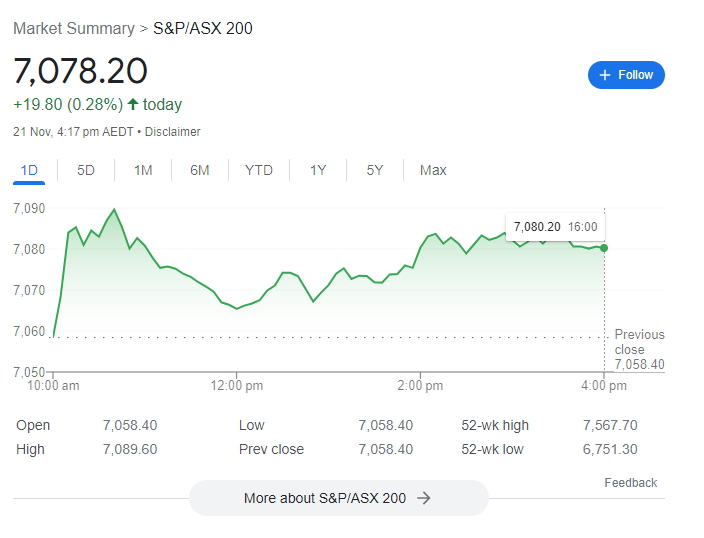Open the 6M chart range
704x538 pixels.
[200, 171]
